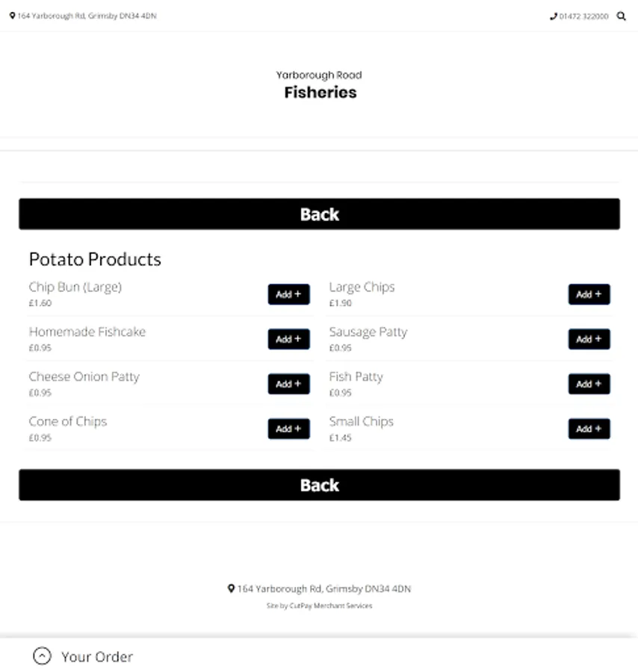Viewport: 638px width, 672px height.
Task: Add Small Chips to order
Action: click(x=589, y=429)
